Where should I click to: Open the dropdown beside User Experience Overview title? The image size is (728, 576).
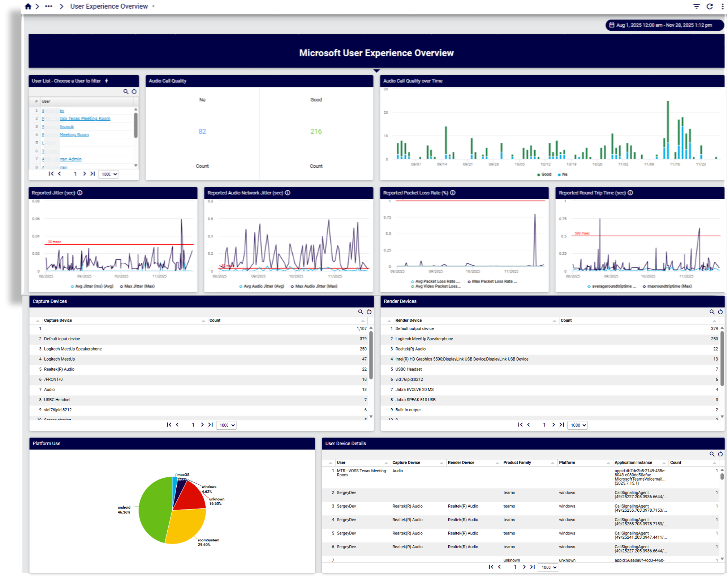click(x=153, y=6)
